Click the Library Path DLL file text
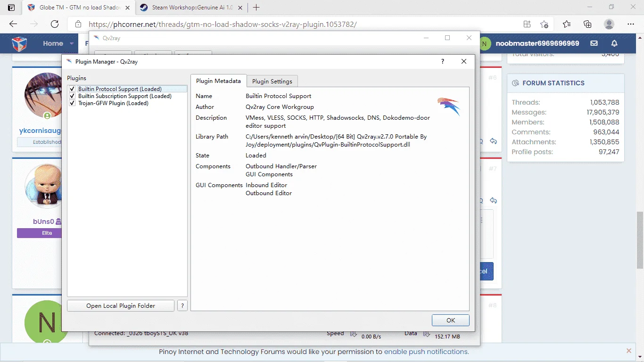 tap(336, 140)
